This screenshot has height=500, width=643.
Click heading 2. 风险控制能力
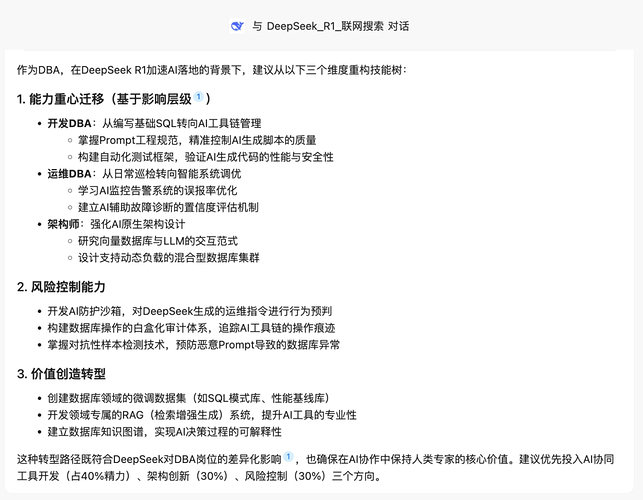coord(61,287)
